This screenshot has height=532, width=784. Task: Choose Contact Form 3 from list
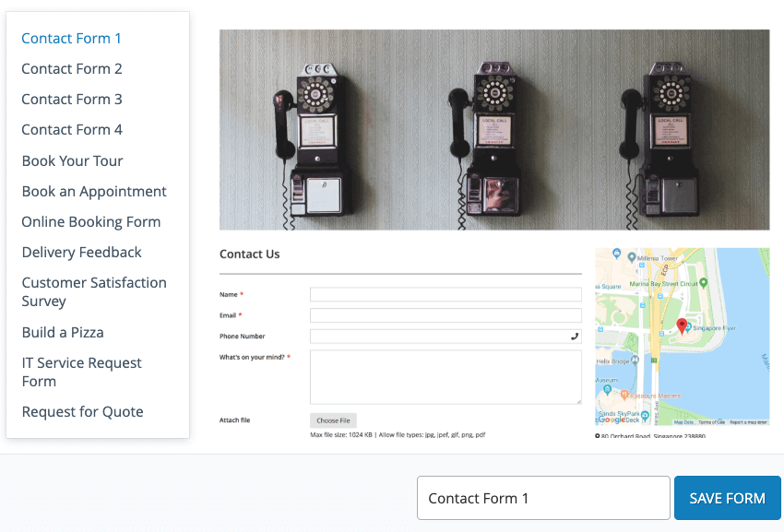[x=71, y=99]
